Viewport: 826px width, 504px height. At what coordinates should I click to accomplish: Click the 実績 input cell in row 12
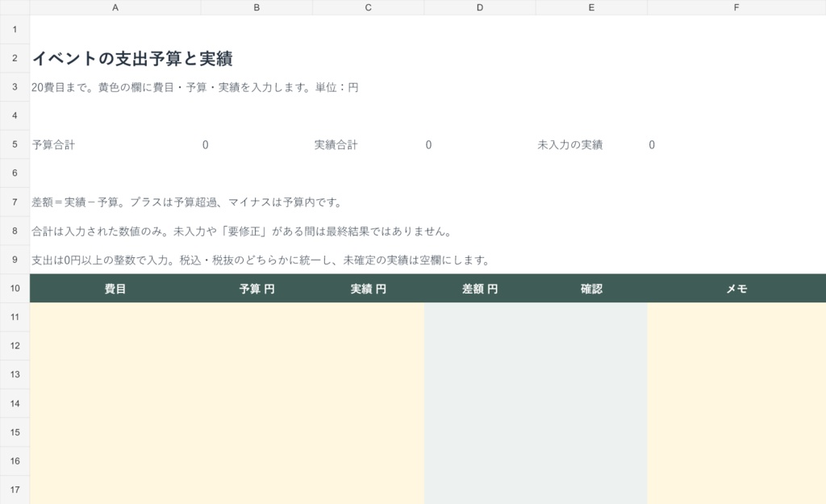click(368, 346)
